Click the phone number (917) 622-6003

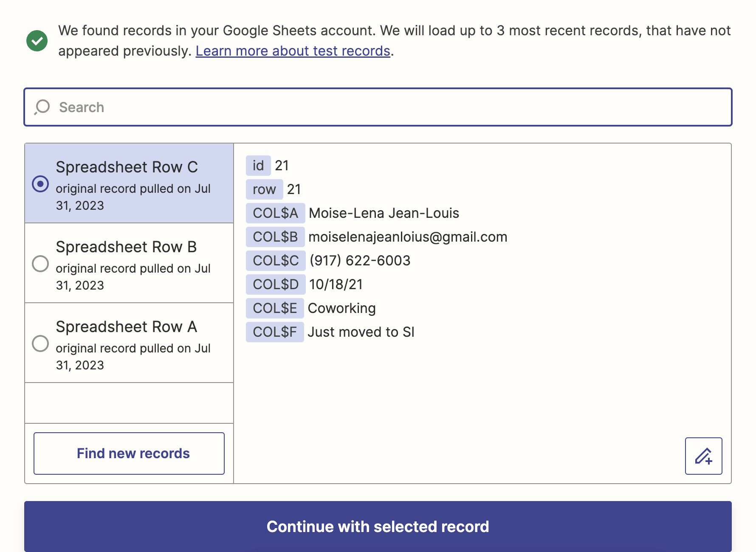pyautogui.click(x=360, y=261)
